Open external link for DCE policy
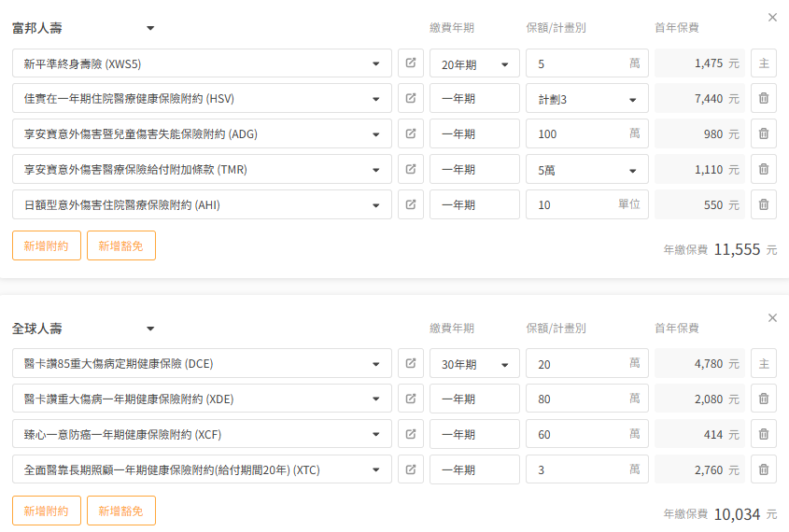 point(411,364)
